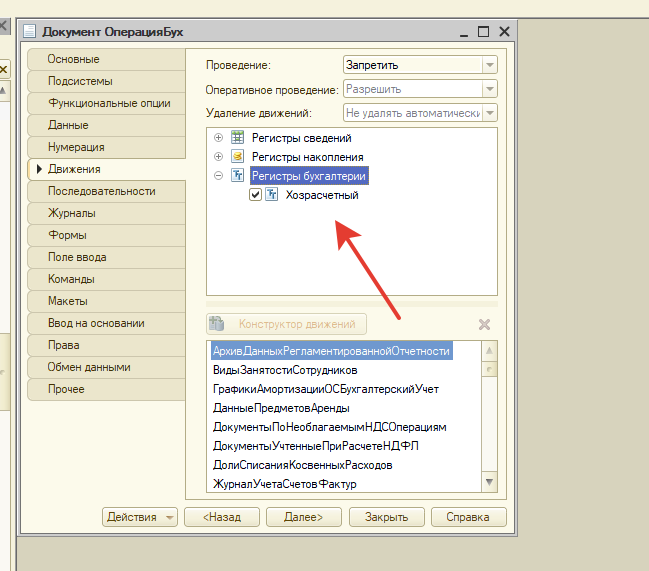Viewport: 649px width, 571px height.
Task: Switch to the Журналы tab
Action: [106, 213]
